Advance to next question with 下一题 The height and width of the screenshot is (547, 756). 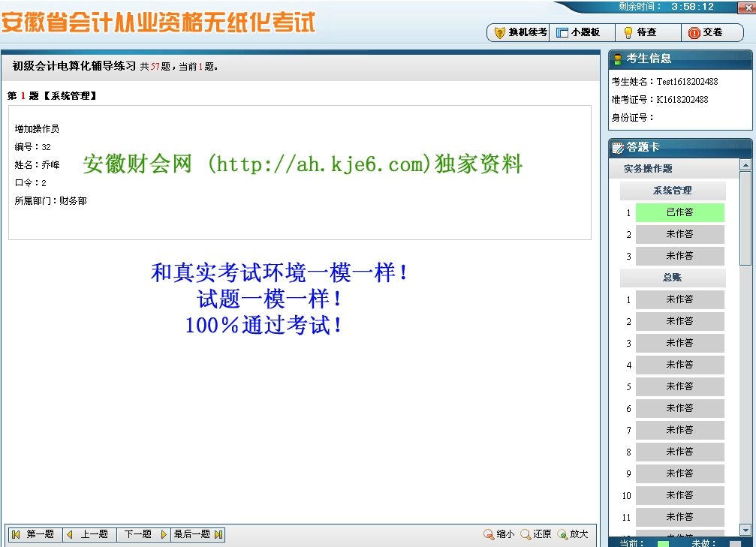click(x=143, y=534)
